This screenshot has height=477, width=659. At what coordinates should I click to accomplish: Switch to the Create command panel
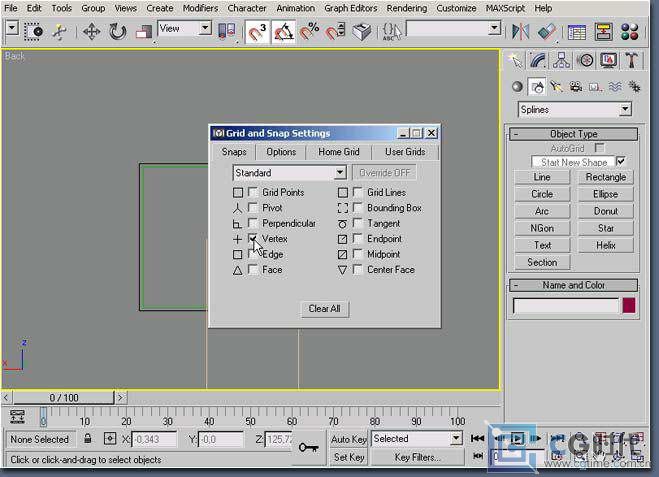pyautogui.click(x=515, y=61)
